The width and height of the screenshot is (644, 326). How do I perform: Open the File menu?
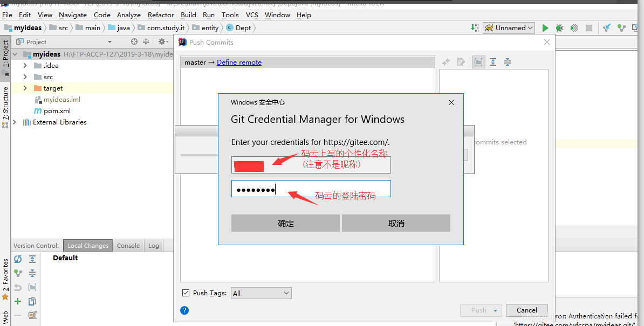[8, 15]
